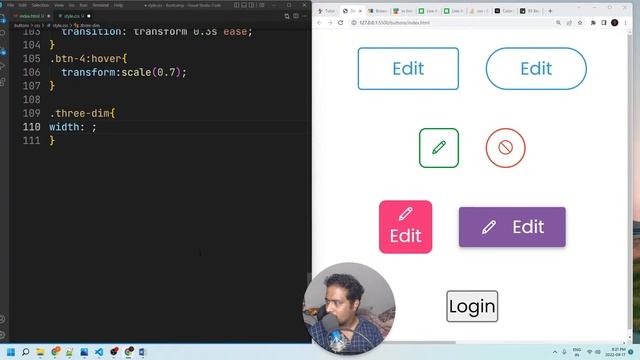Open the Edit menu in VS Code
640x360 pixels.
click(23, 5)
